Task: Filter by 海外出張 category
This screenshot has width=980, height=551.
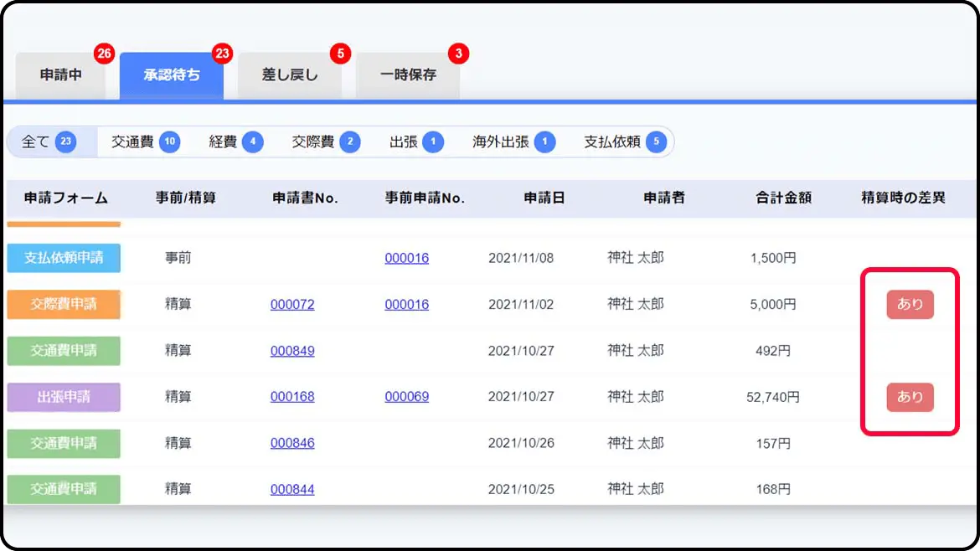Action: coord(513,142)
